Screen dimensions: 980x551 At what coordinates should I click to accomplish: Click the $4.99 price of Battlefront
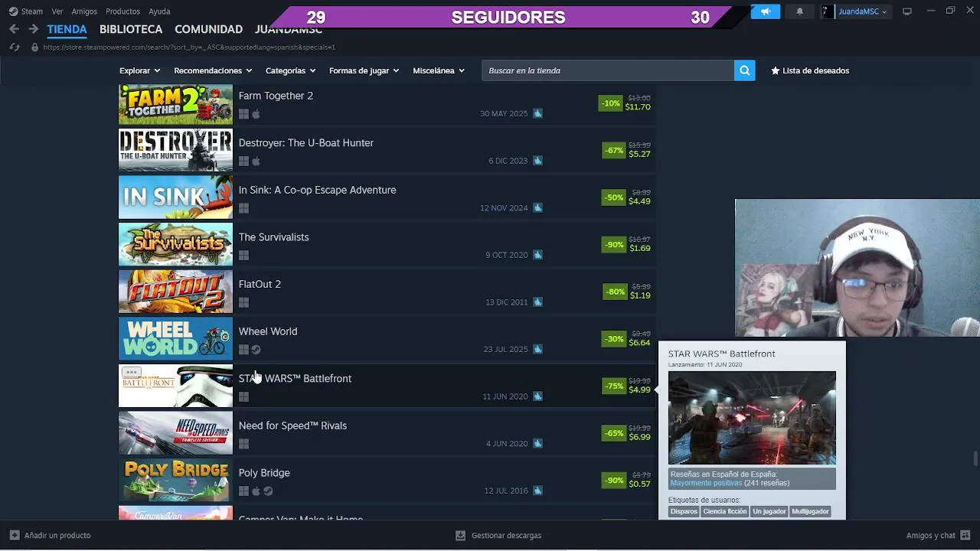(639, 390)
